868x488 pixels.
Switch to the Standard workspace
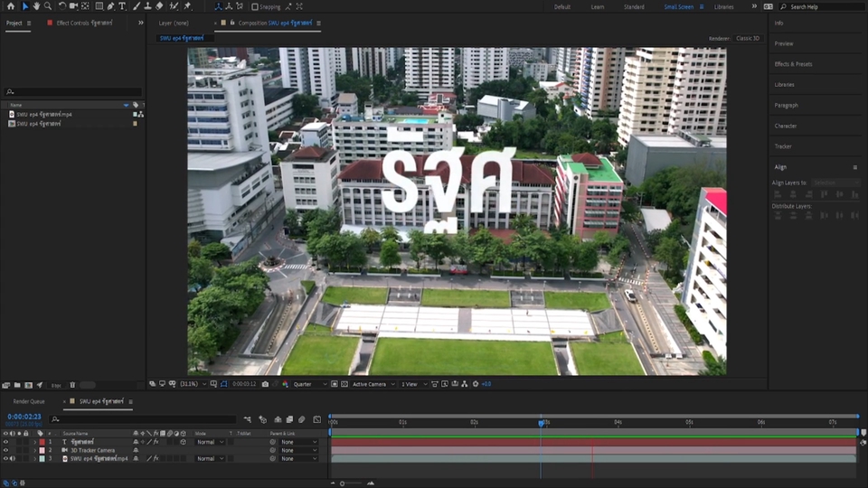click(634, 6)
